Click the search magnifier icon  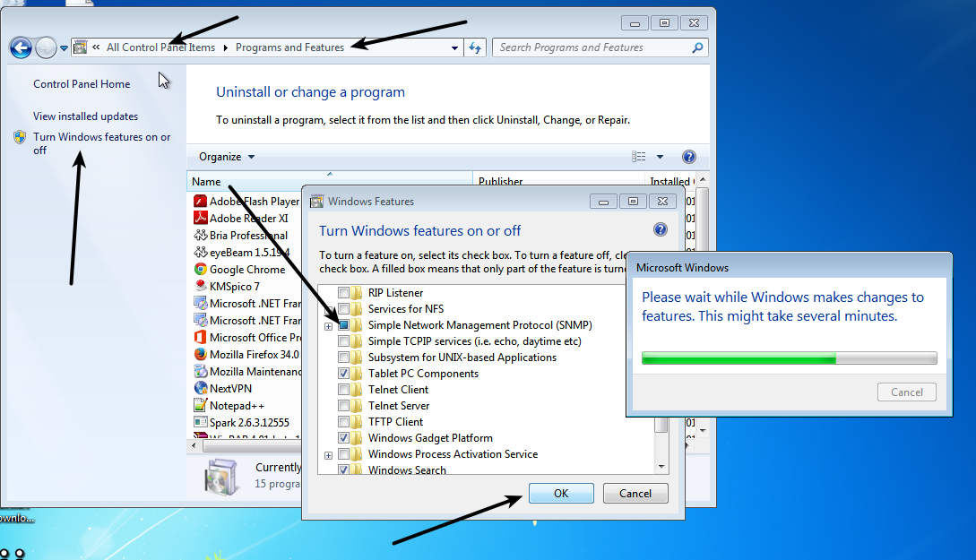pyautogui.click(x=697, y=47)
